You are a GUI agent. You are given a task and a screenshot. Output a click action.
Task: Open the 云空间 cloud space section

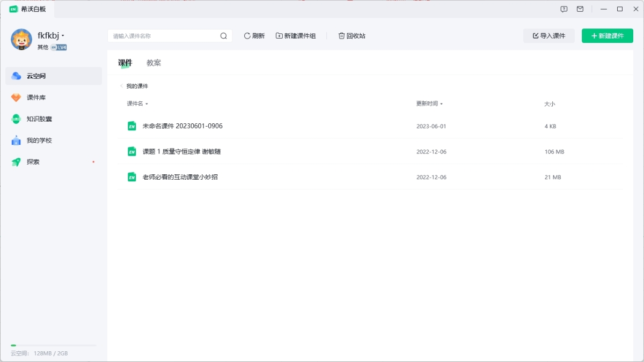(53, 76)
